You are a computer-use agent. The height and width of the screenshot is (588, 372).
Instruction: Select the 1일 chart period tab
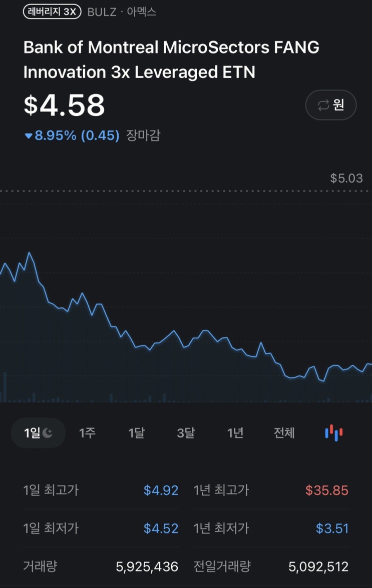pyautogui.click(x=38, y=433)
